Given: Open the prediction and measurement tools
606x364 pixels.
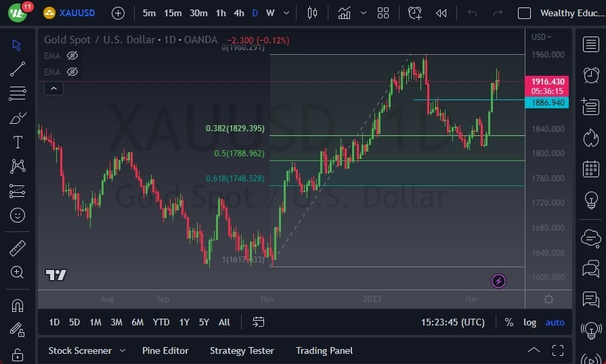Looking at the screenshot, I should [18, 191].
